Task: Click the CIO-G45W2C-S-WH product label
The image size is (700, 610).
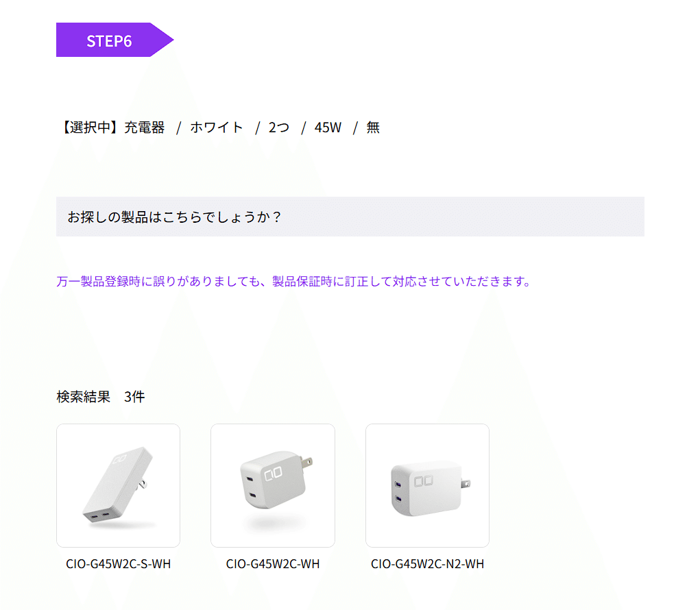Action: (119, 564)
